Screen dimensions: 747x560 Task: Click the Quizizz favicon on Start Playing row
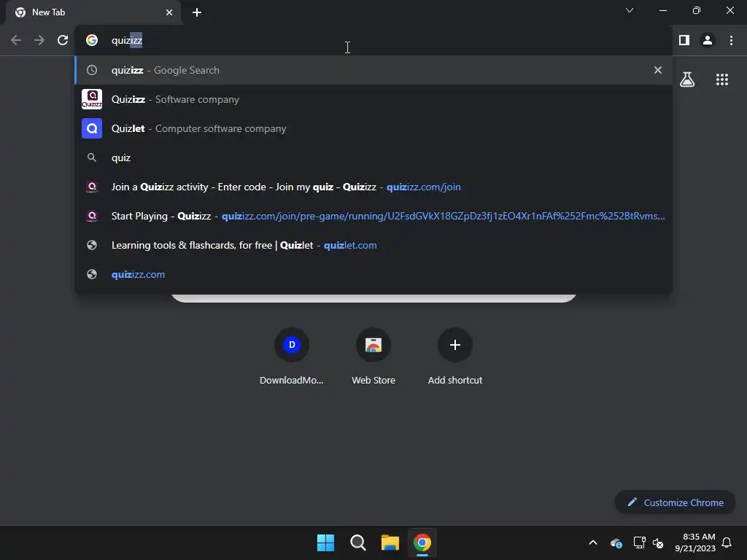[x=92, y=216]
